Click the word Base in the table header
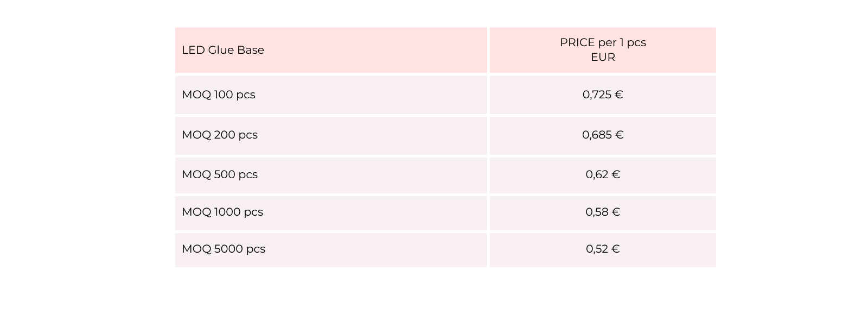The image size is (868, 326). [251, 50]
